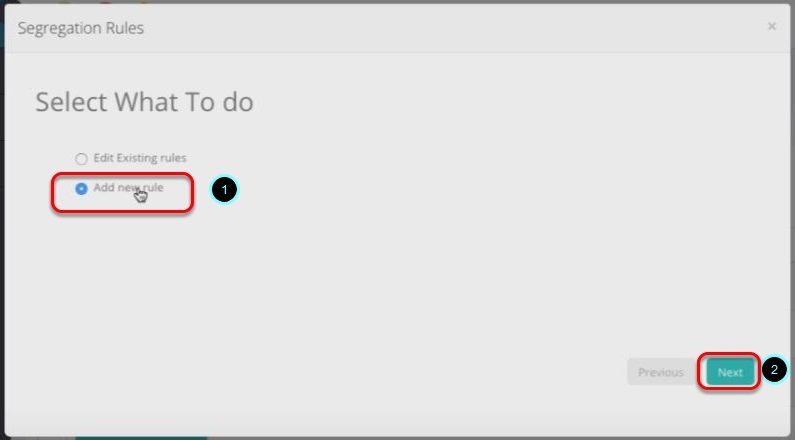Click the 'Segregation Rules' dialog title
The image size is (795, 440).
81,28
